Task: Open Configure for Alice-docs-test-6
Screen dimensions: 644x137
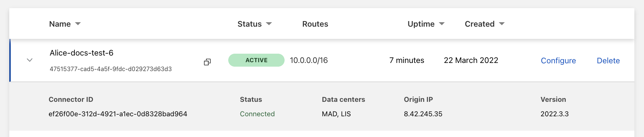Action: click(558, 61)
